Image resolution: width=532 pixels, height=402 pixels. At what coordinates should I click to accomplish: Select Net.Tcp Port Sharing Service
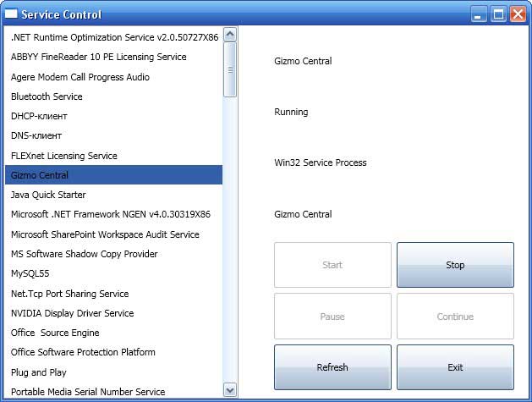pos(69,294)
